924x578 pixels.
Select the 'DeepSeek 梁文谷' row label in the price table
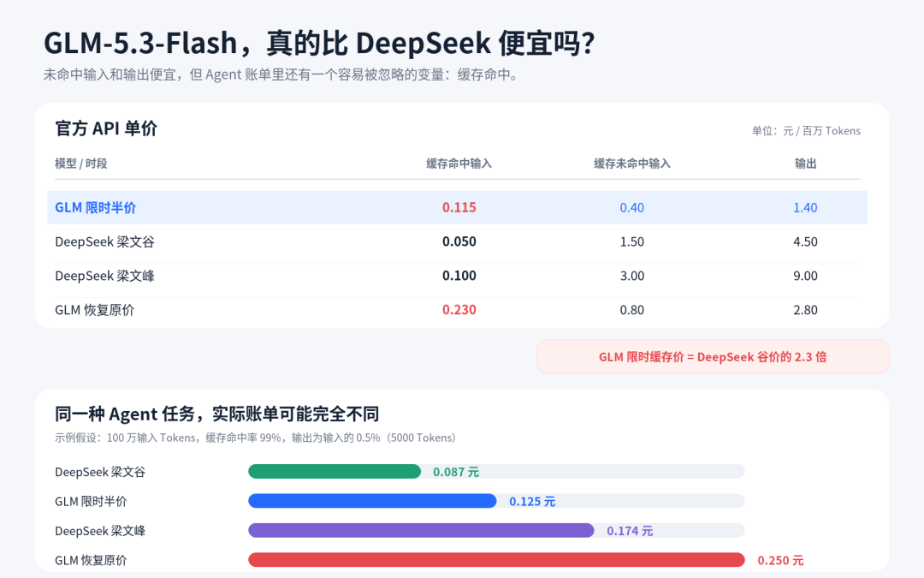click(x=104, y=241)
